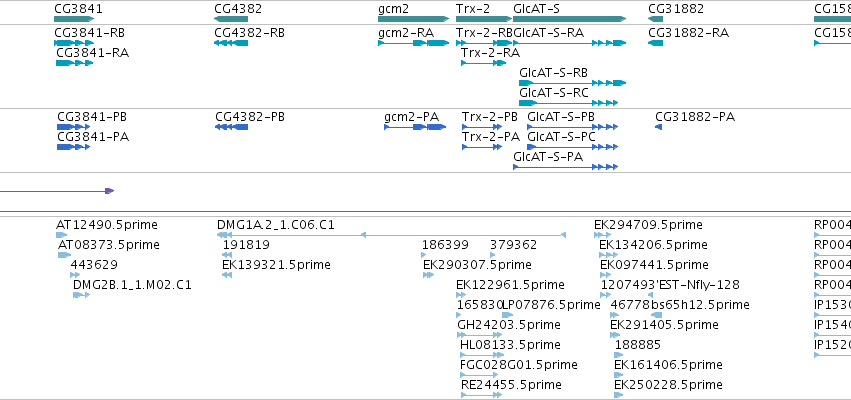Select EST GH24203.5prime
Image resolution: width=851 pixels, height=400 pixels.
(x=509, y=326)
